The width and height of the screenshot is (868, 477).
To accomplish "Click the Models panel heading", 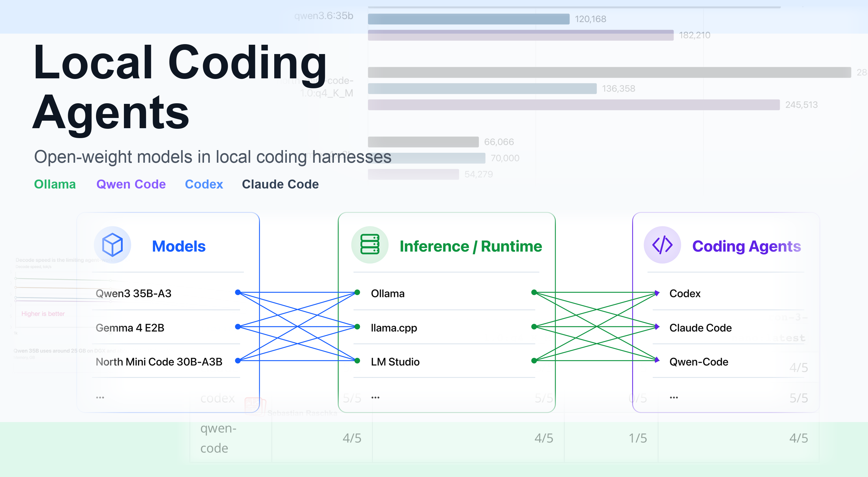I will pyautogui.click(x=179, y=246).
